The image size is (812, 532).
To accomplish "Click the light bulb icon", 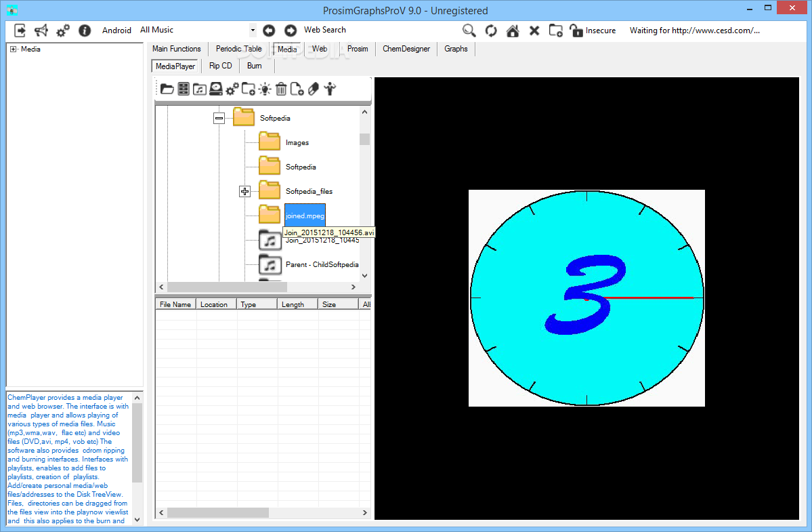I will pyautogui.click(x=265, y=89).
